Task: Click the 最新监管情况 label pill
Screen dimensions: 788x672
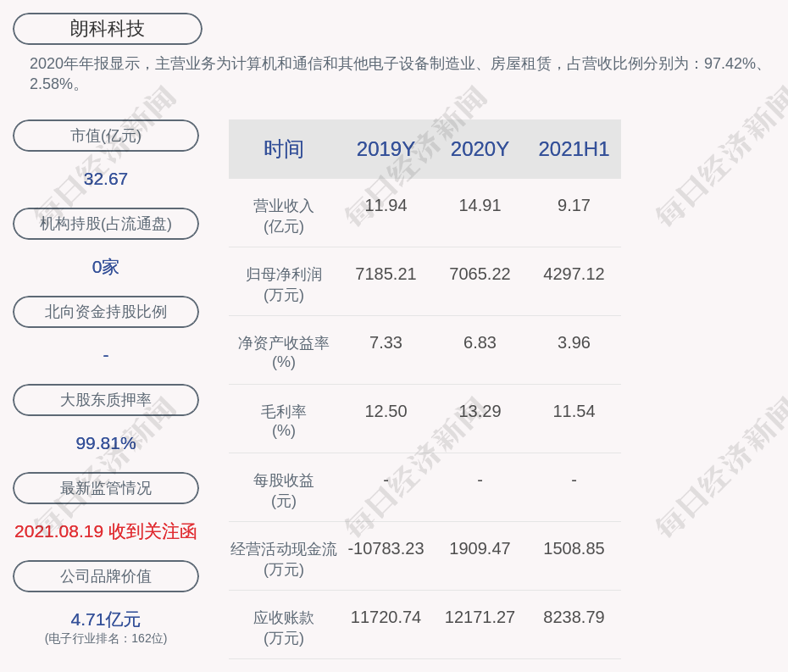Action: tap(106, 488)
